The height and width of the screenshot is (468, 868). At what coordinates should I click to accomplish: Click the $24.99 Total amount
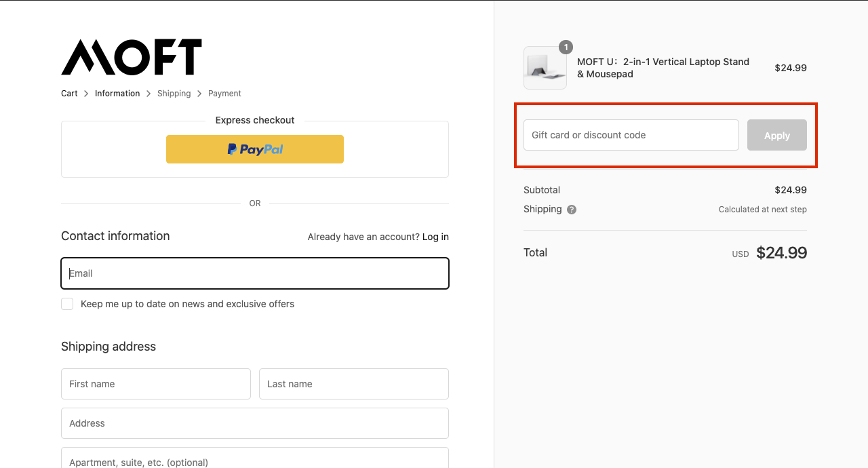[x=781, y=253]
